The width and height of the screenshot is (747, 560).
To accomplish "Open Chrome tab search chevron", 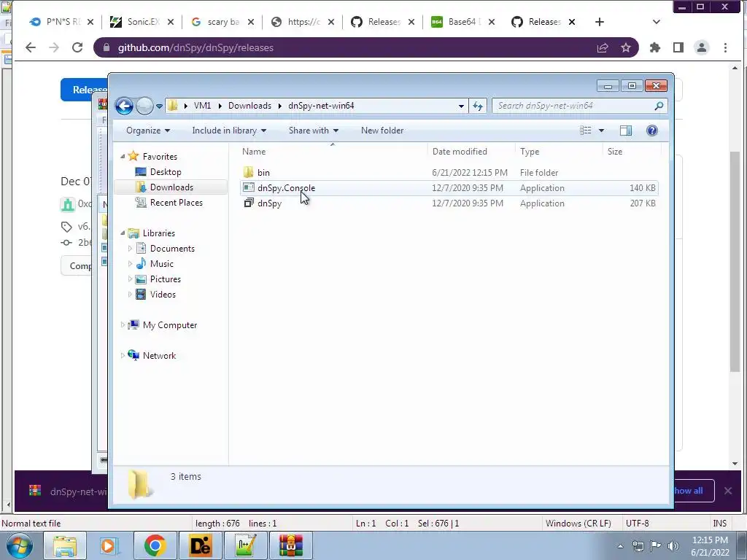I will pyautogui.click(x=656, y=22).
